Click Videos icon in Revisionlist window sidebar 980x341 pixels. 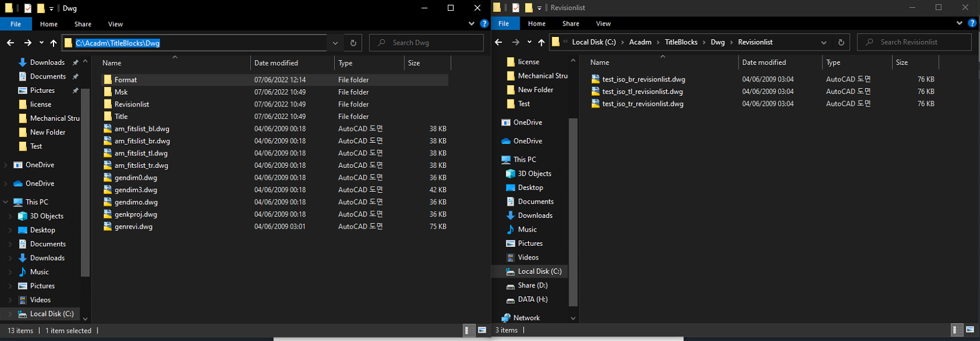[x=510, y=257]
